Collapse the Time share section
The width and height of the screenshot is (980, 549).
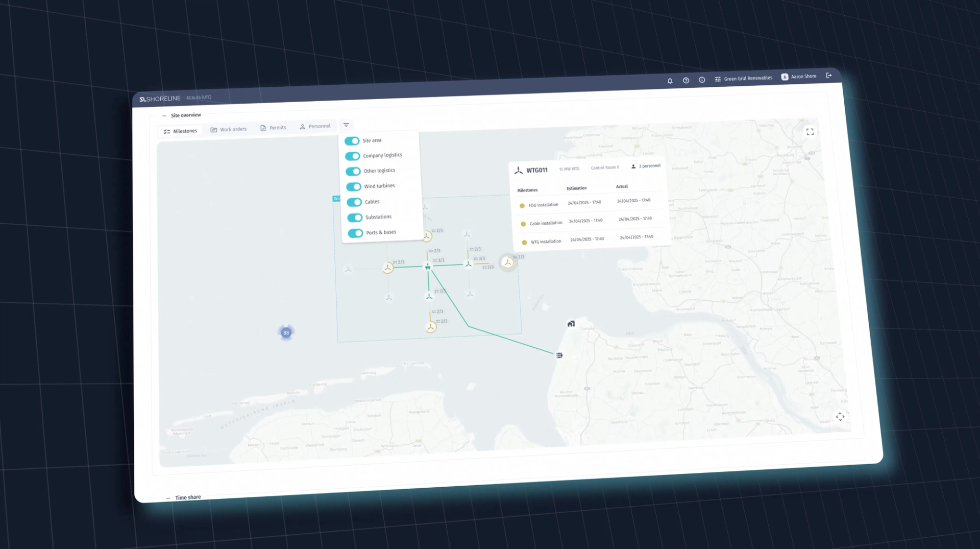pyautogui.click(x=168, y=498)
